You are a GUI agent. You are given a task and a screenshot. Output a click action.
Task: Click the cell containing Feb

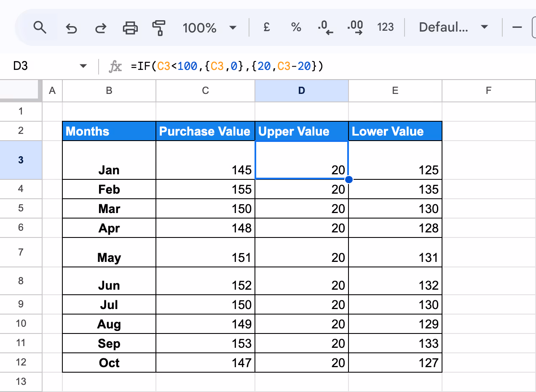[x=109, y=189]
